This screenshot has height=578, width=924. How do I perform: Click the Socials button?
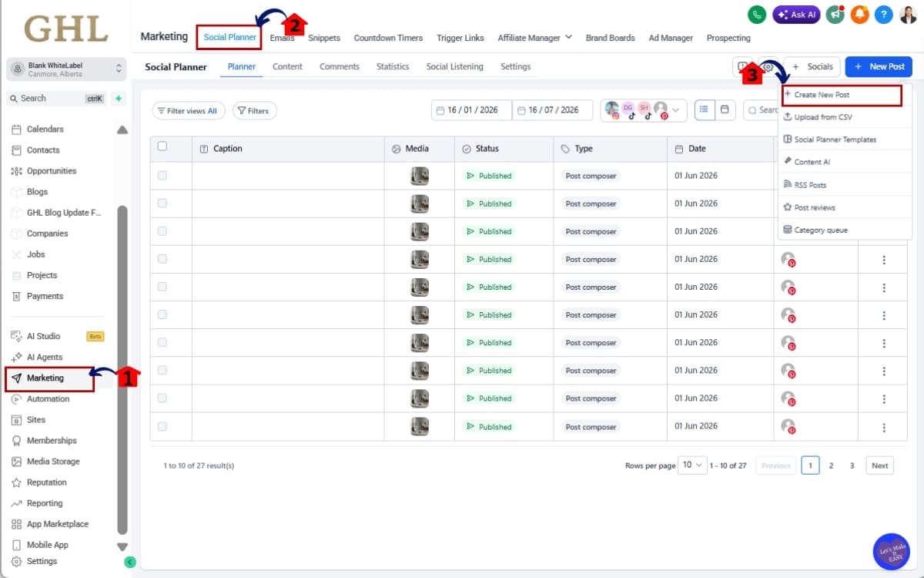(x=812, y=67)
